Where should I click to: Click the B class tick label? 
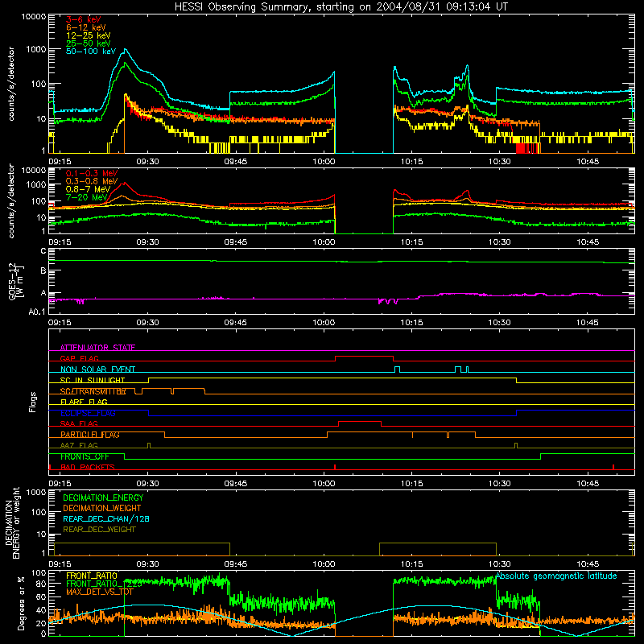pos(43,270)
